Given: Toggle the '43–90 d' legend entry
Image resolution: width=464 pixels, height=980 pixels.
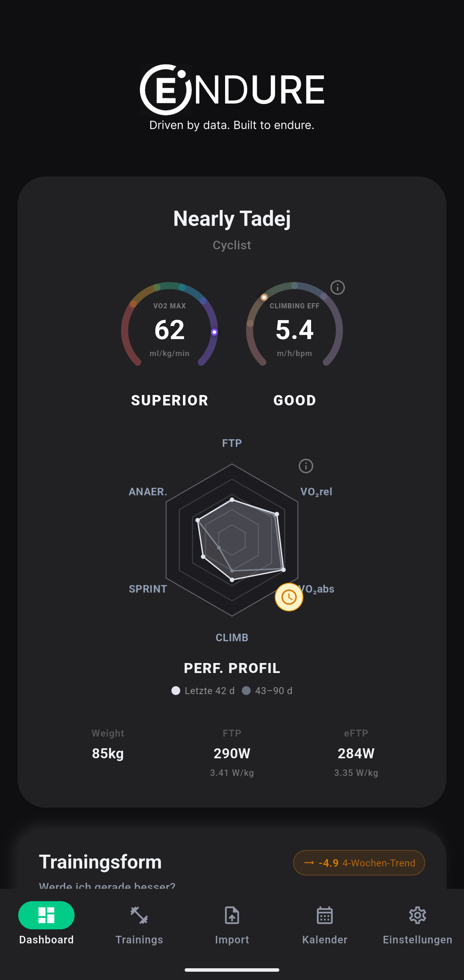Looking at the screenshot, I should [x=267, y=691].
